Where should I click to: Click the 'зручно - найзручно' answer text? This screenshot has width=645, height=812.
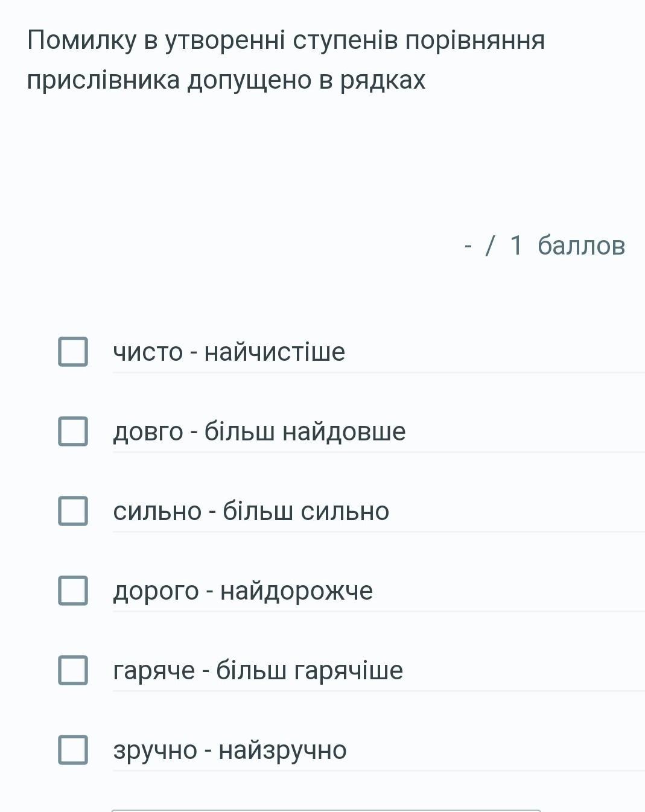click(229, 750)
